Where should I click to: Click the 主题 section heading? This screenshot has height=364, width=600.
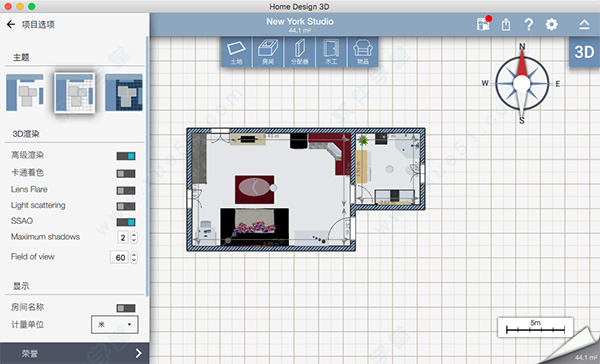coord(21,57)
